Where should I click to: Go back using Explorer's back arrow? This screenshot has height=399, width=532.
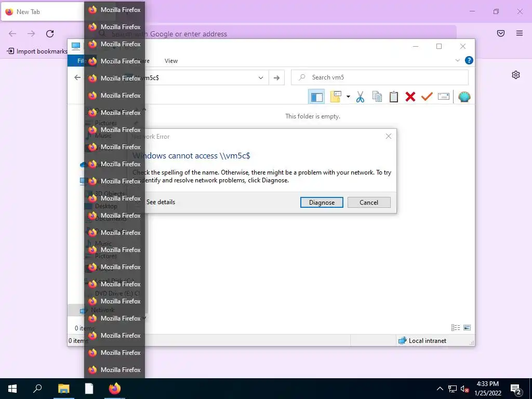tap(77, 78)
